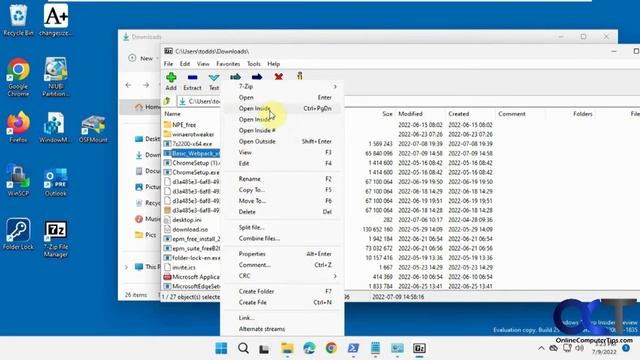Select Pics folder in Explorer sidebar
640x360 pixels.
coord(146,235)
